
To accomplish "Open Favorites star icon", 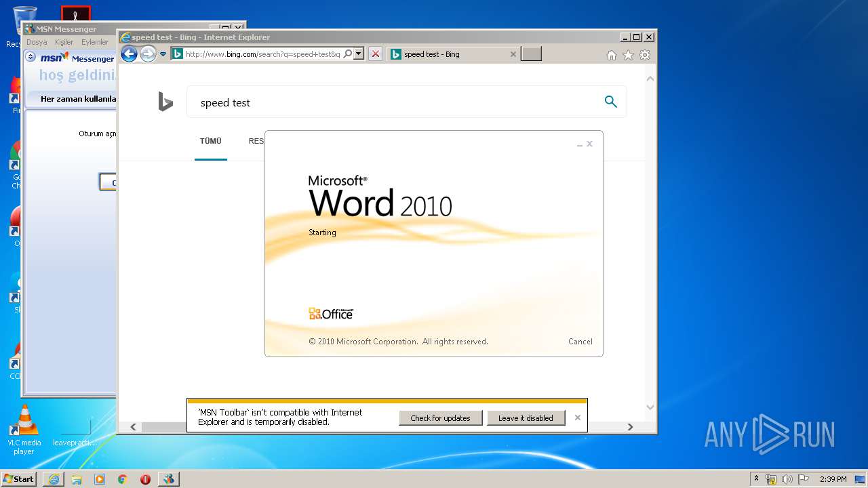I will click(x=628, y=55).
